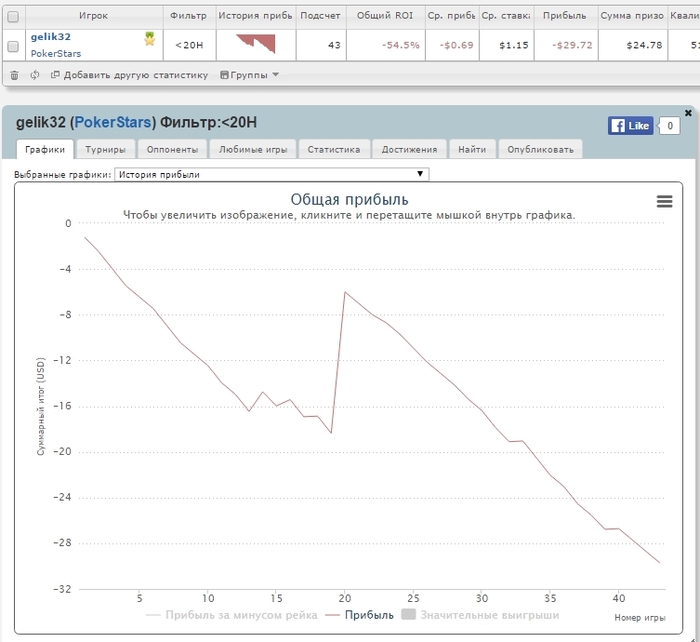Open the Опубликовать tab

[540, 150]
